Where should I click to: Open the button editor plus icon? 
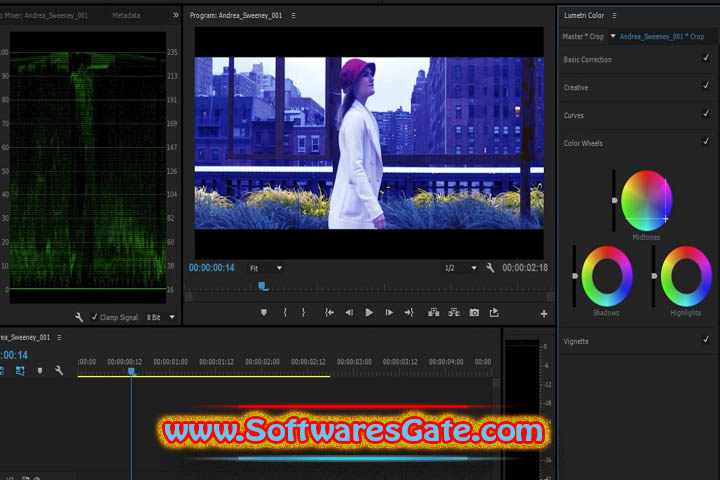(x=544, y=314)
